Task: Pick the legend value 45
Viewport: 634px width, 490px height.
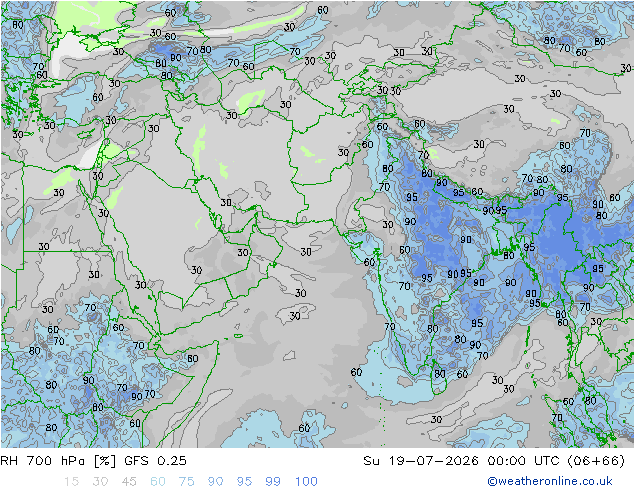Action: tap(129, 482)
